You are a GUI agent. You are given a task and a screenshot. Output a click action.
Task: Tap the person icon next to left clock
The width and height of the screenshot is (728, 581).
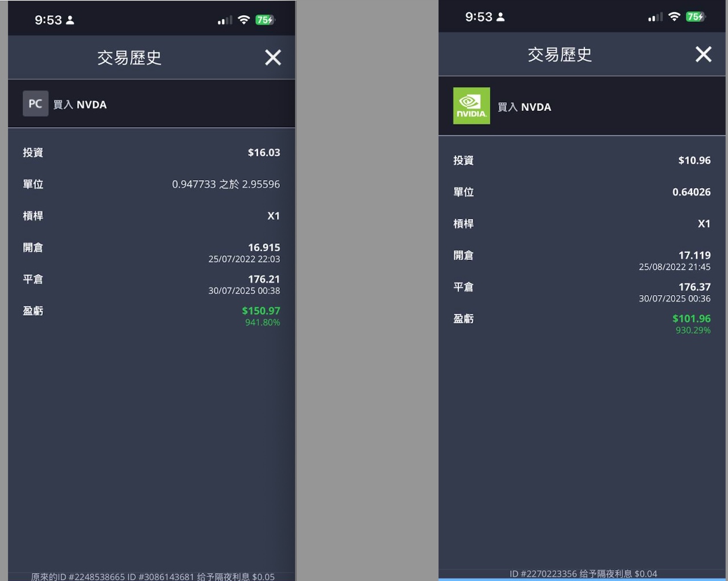[x=70, y=20]
